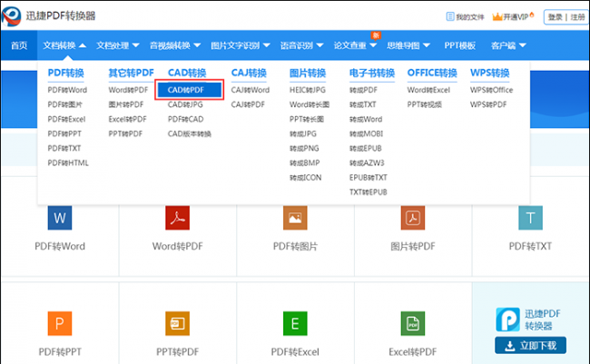Viewport: 590px width, 364px height.
Task: Select 转成PNG menu entry
Action: pyautogui.click(x=304, y=148)
